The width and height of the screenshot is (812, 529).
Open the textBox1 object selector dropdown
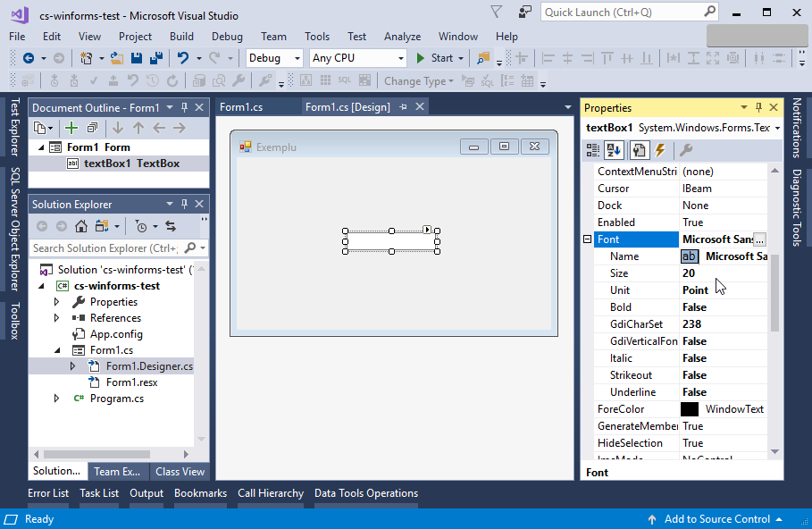[777, 128]
